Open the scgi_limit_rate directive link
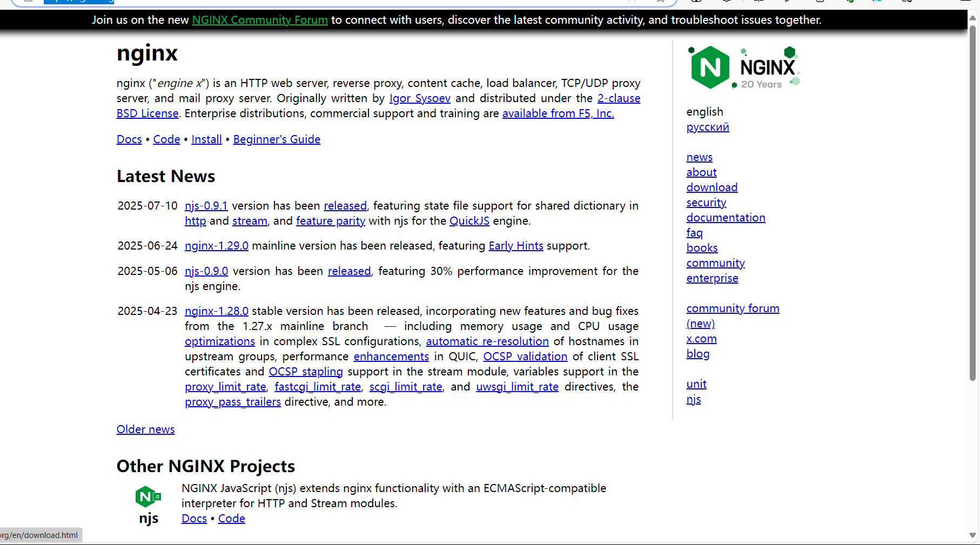The height and width of the screenshot is (545, 980). pyautogui.click(x=406, y=387)
